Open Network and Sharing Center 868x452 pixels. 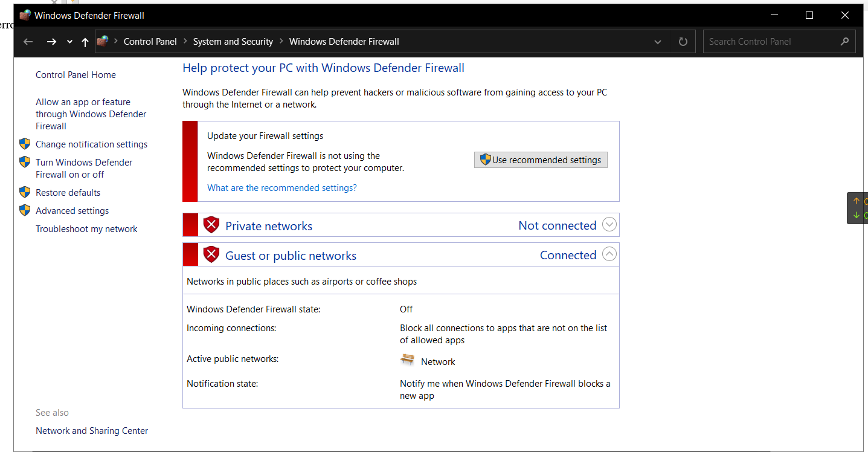(x=92, y=431)
